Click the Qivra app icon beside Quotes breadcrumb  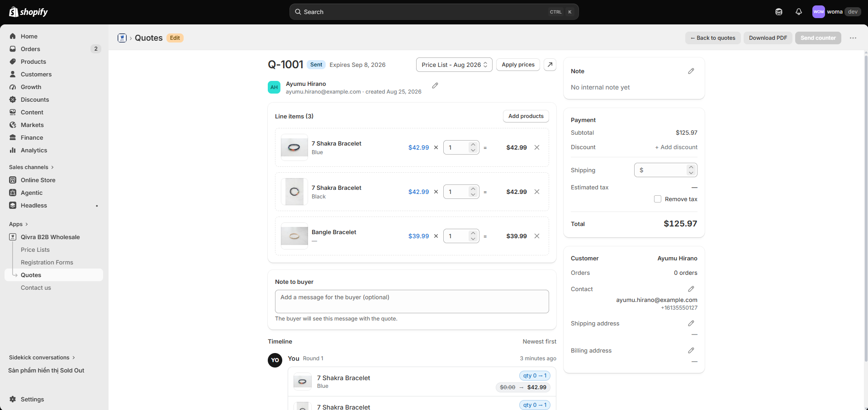[122, 38]
